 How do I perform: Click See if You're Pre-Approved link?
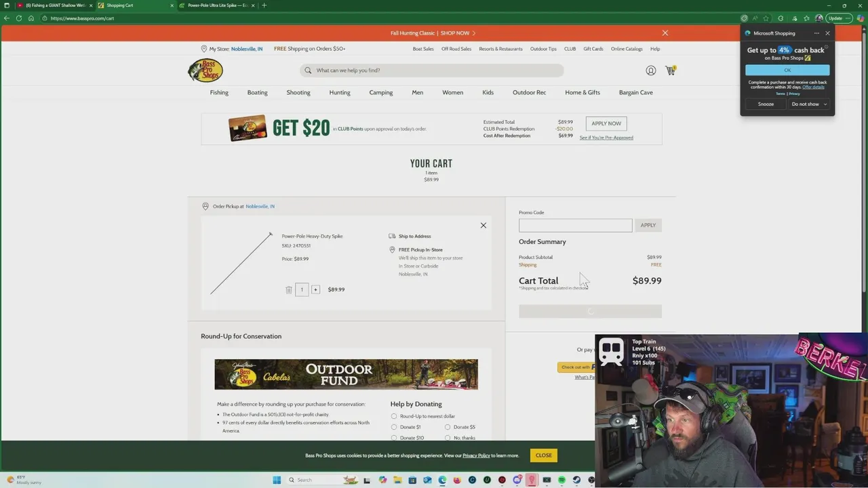606,138
